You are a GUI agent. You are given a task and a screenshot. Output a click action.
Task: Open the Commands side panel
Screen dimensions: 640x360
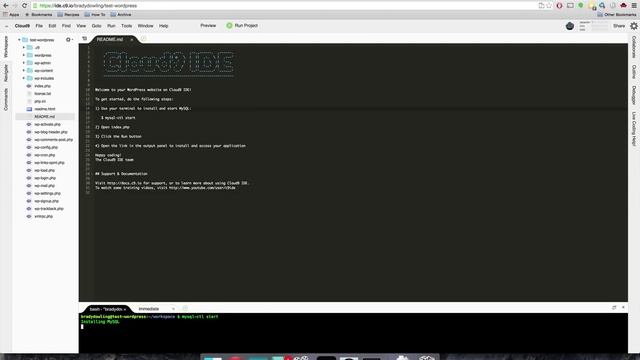tap(6, 100)
